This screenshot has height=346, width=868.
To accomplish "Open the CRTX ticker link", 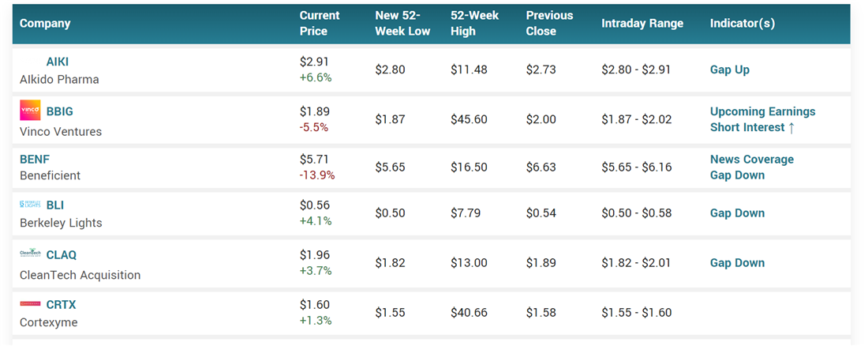I will 62,304.
